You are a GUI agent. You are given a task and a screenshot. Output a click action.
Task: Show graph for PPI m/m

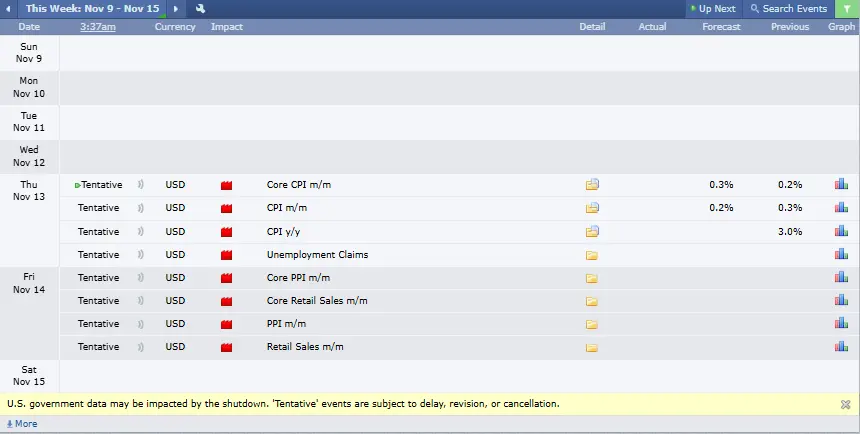841,323
